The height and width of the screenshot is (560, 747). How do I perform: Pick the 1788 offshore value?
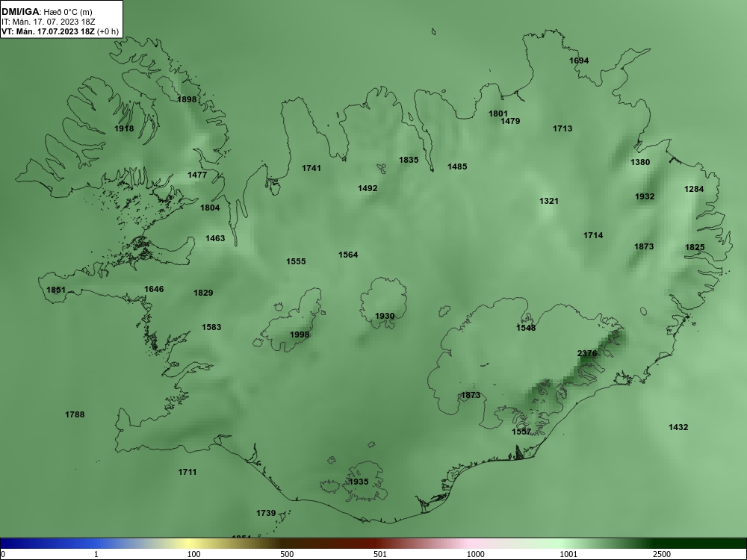(x=75, y=414)
